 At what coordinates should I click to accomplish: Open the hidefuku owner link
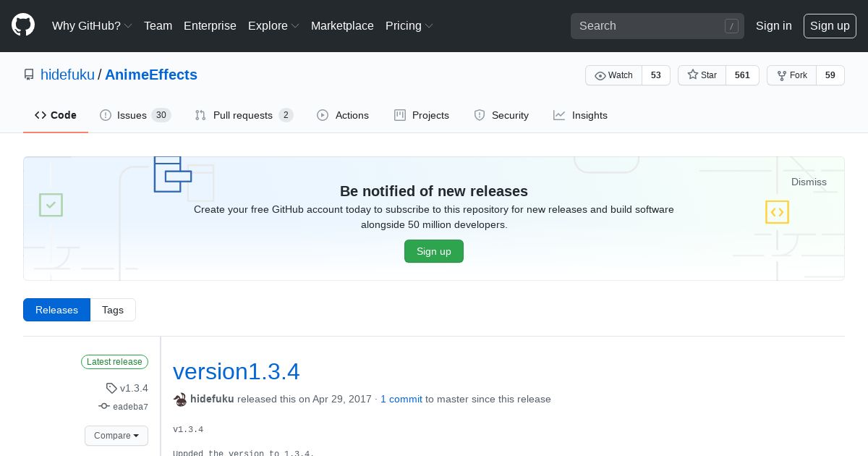pyautogui.click(x=67, y=75)
